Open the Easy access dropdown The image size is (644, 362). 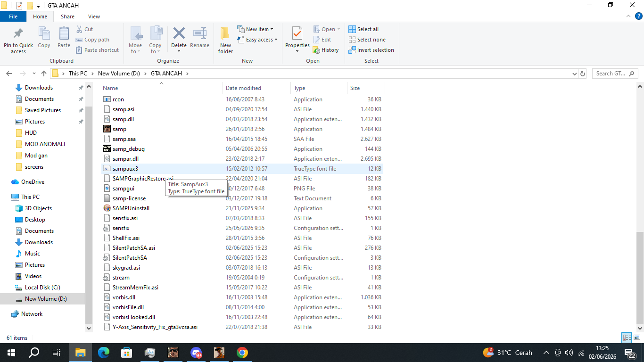pyautogui.click(x=257, y=40)
